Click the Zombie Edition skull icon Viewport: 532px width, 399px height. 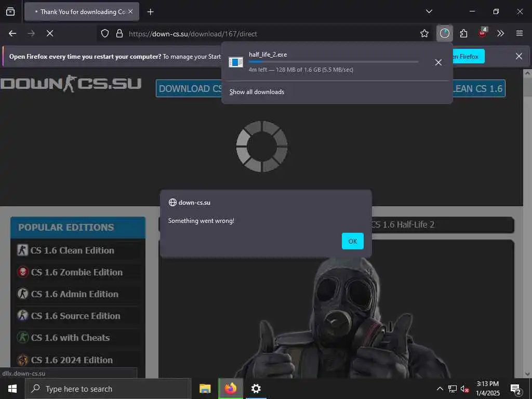(23, 272)
